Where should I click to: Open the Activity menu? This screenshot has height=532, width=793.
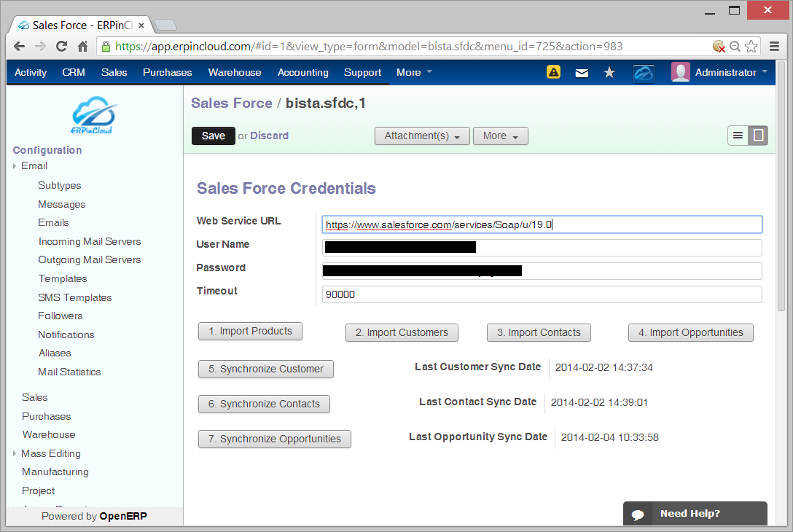pos(31,72)
